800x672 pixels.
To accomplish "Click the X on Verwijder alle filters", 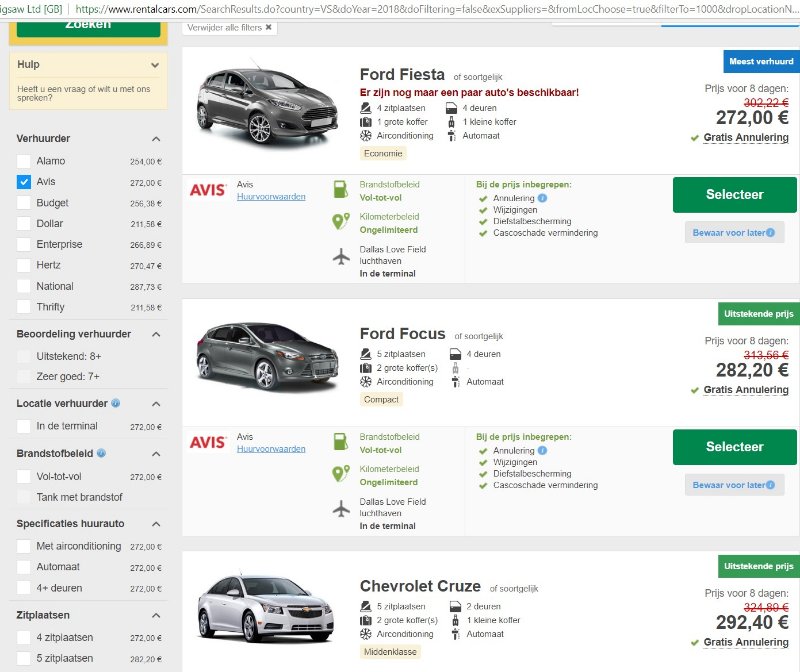I will pos(268,27).
